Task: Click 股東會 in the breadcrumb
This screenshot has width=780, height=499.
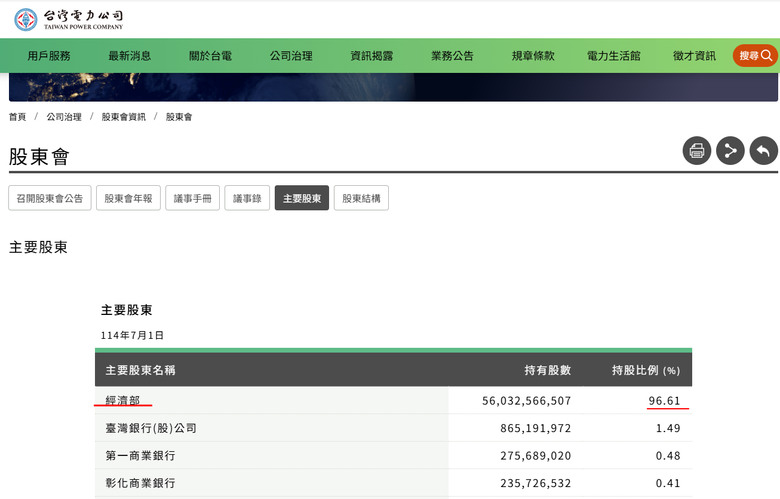Action: click(x=179, y=117)
